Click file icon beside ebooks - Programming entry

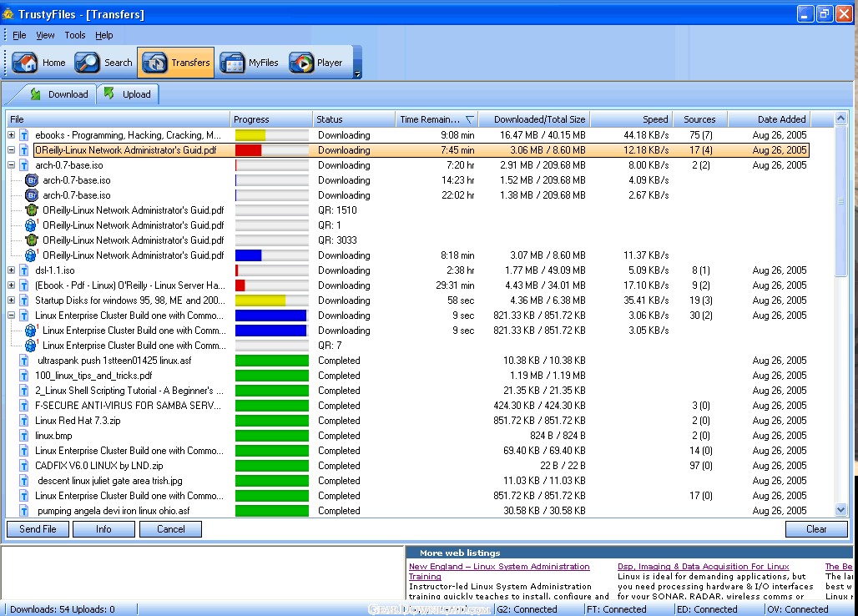tap(24, 135)
